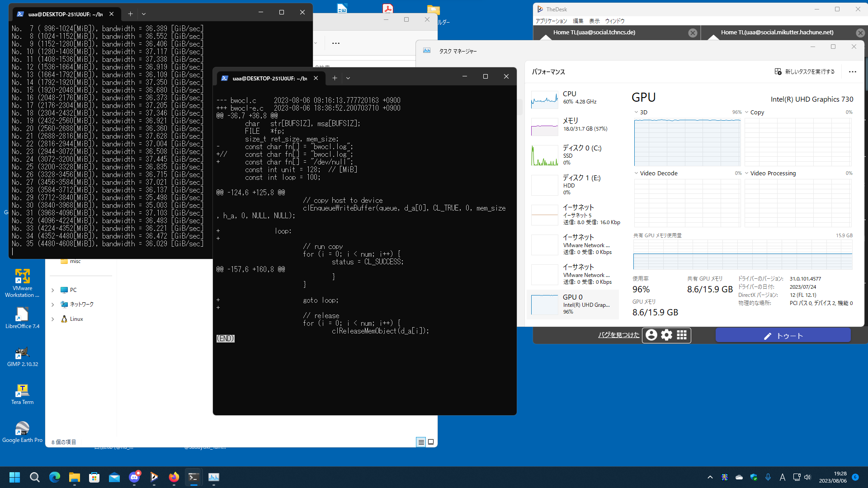Open TheDesk grid menu icon
This screenshot has width=868, height=488.
point(682,335)
